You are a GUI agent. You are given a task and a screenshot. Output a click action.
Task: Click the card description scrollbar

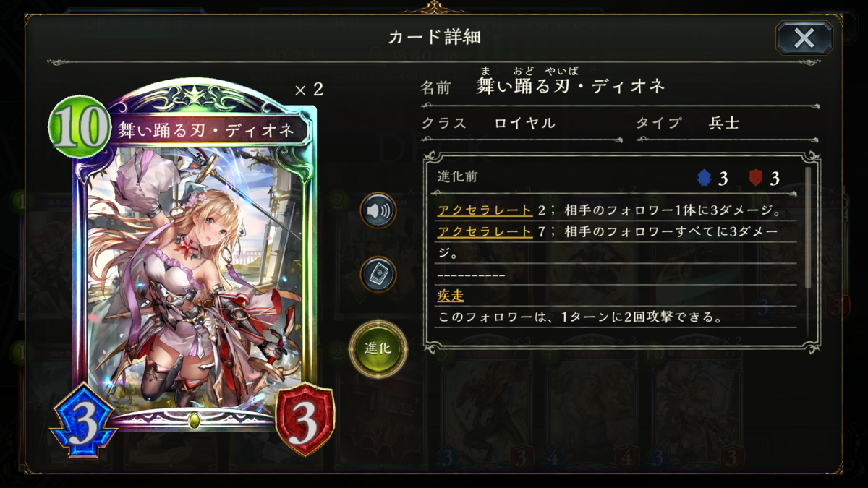click(x=808, y=228)
